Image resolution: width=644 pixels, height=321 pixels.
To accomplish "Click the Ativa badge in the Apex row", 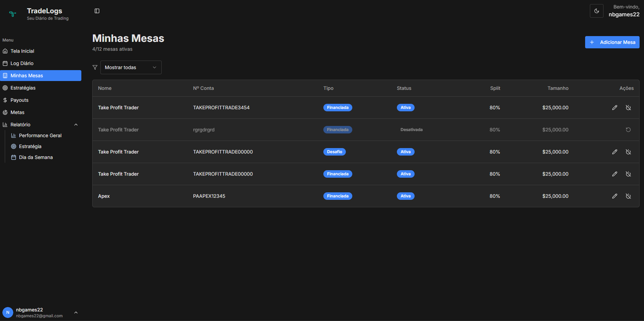I will click(x=406, y=196).
